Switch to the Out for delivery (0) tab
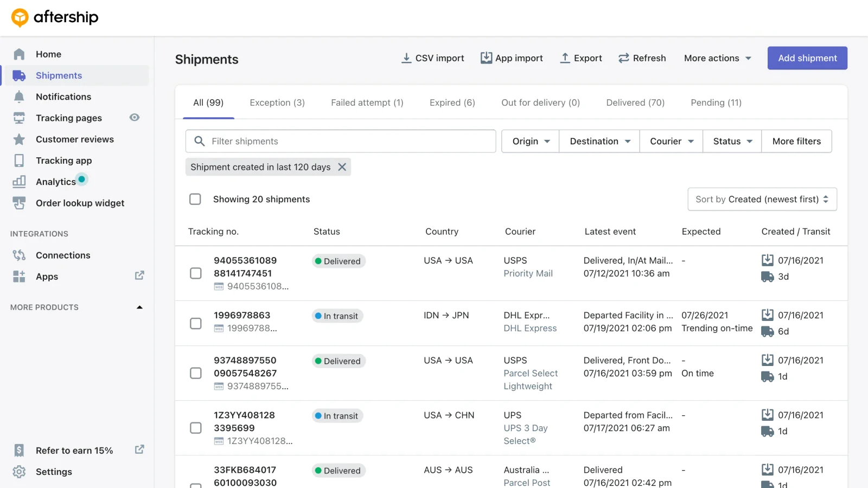This screenshot has width=868, height=488. coord(540,102)
